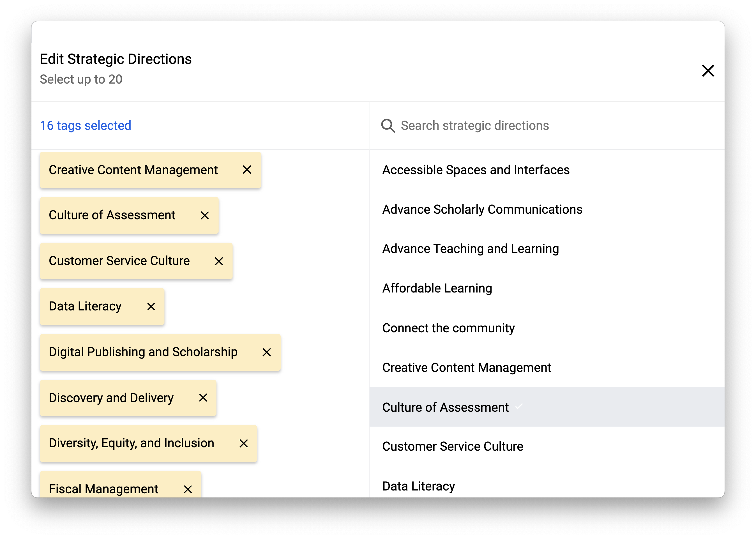The image size is (756, 539).
Task: Toggle Creative Content Management in list
Action: tap(466, 367)
